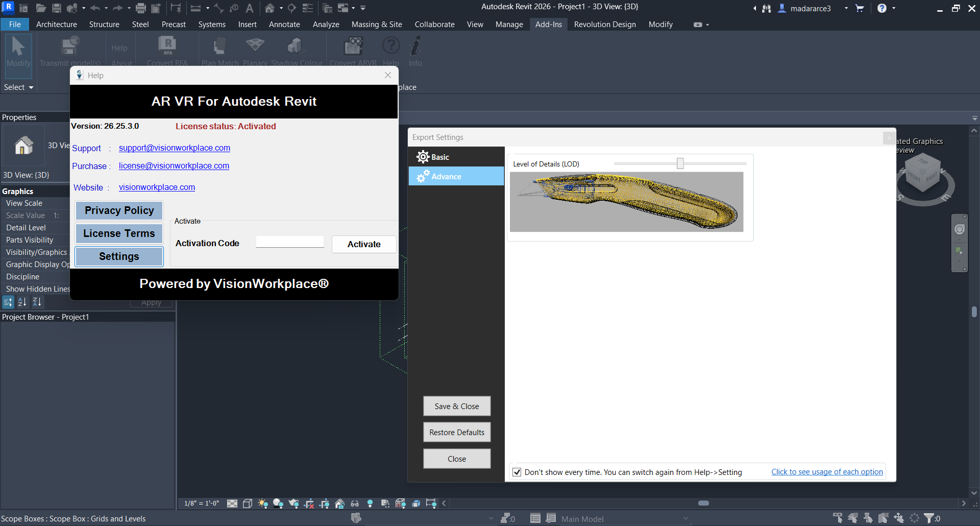Click the Print icon in the quick access toolbar
This screenshot has height=526, width=980.
(141, 8)
